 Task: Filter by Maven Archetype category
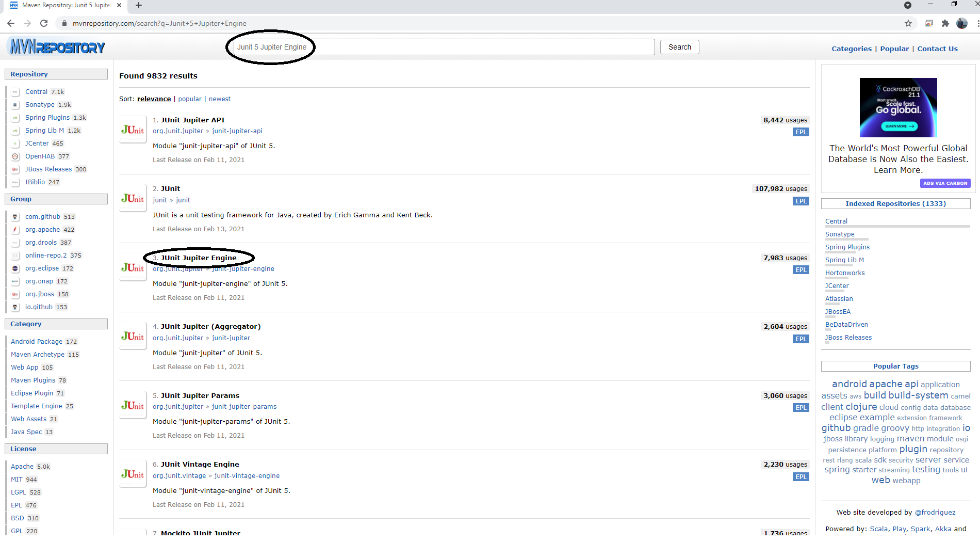click(x=38, y=355)
